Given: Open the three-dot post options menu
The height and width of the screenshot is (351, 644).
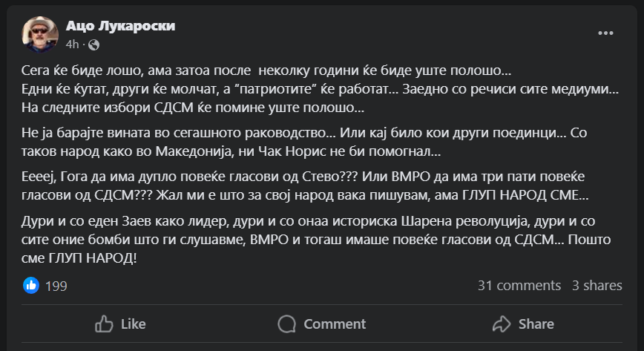Looking at the screenshot, I should point(605,33).
